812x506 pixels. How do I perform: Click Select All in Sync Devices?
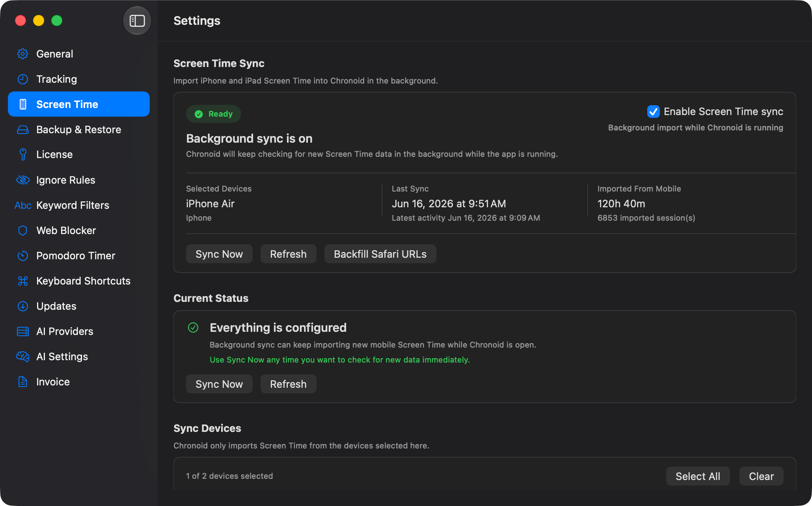(698, 476)
